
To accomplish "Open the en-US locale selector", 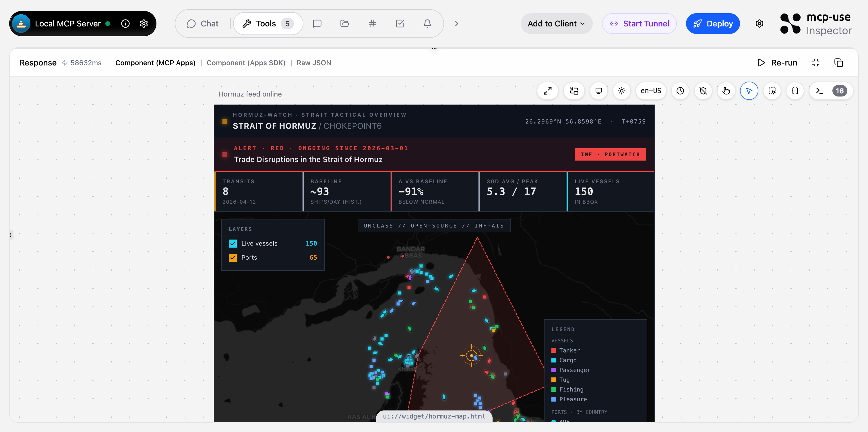I will (651, 91).
